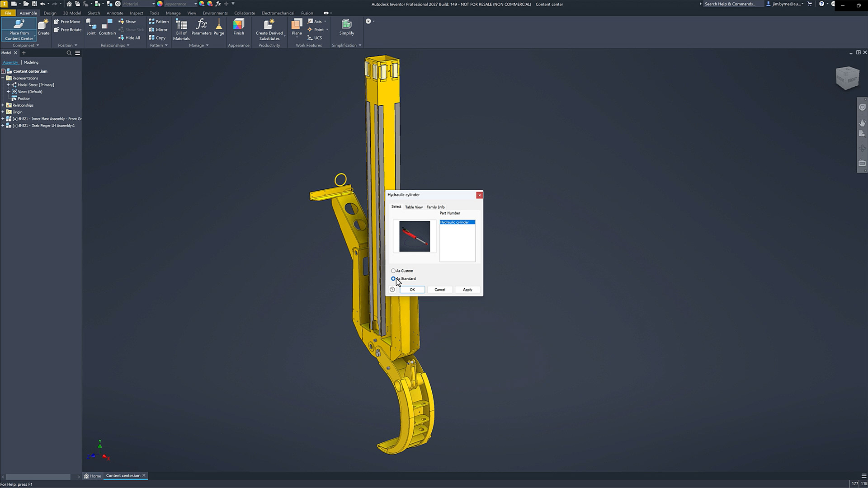The image size is (868, 488).
Task: Open Bill of Materials
Action: coord(181,29)
